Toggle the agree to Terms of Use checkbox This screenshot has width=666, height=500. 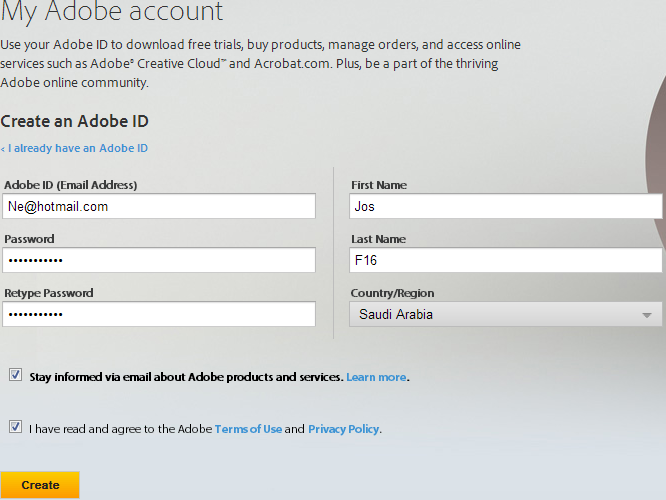click(x=15, y=427)
